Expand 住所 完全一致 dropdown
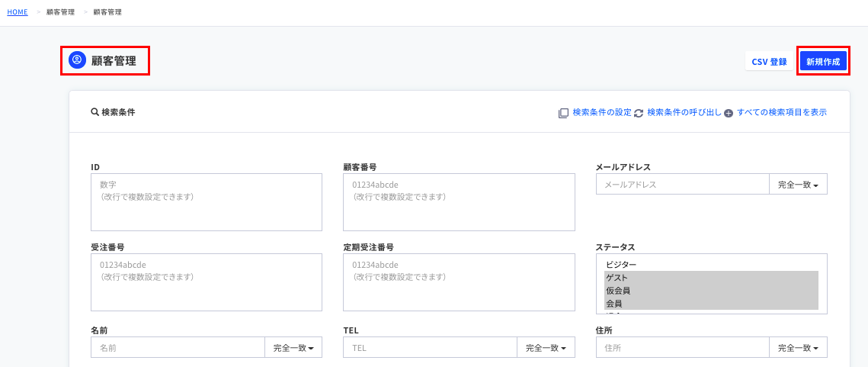Viewport: 868px width, 367px height. click(x=798, y=348)
